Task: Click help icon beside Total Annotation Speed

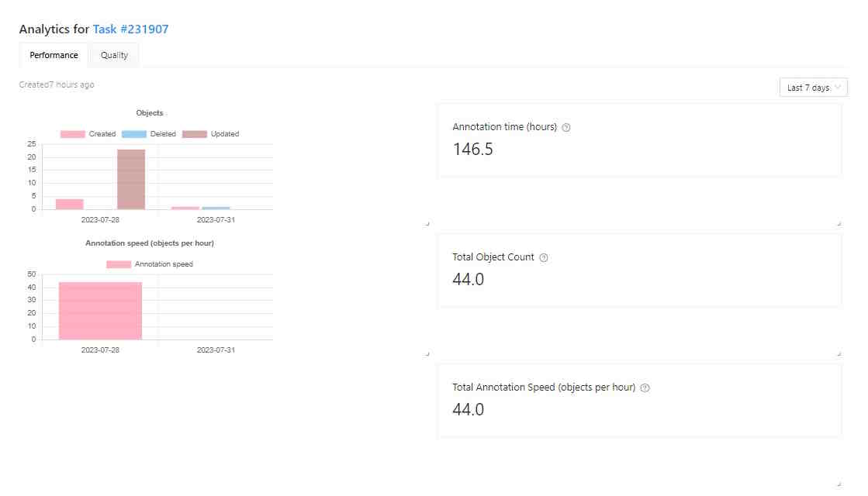Action: point(645,388)
